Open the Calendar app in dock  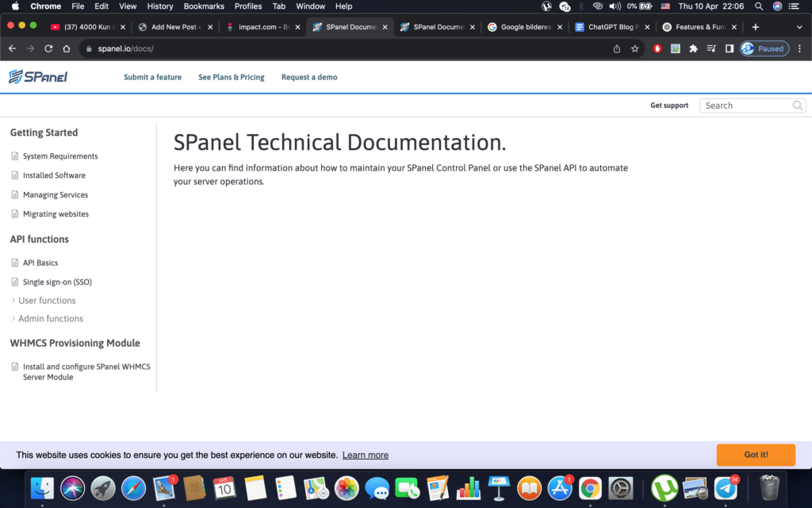tap(224, 488)
